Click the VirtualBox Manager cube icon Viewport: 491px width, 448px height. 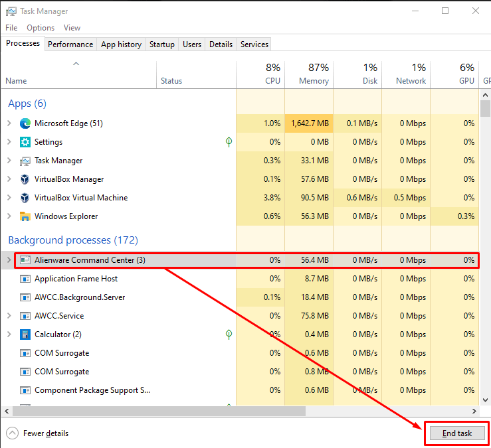tap(25, 179)
